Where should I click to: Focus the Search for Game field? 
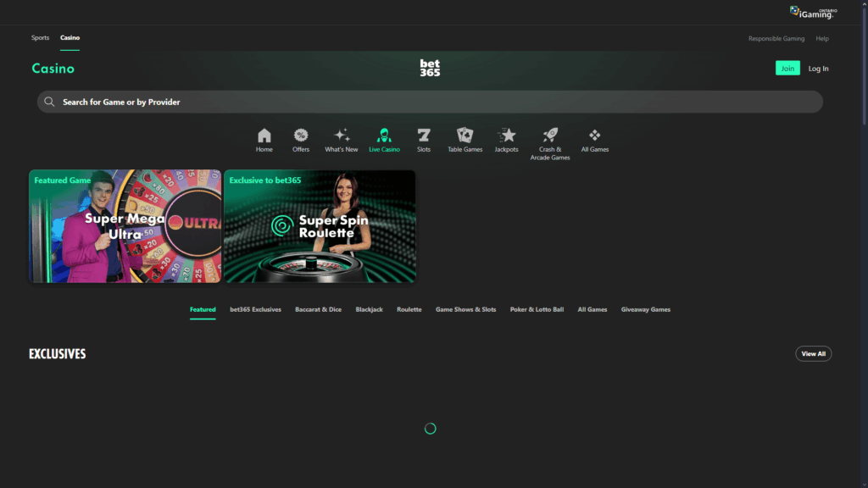point(429,103)
